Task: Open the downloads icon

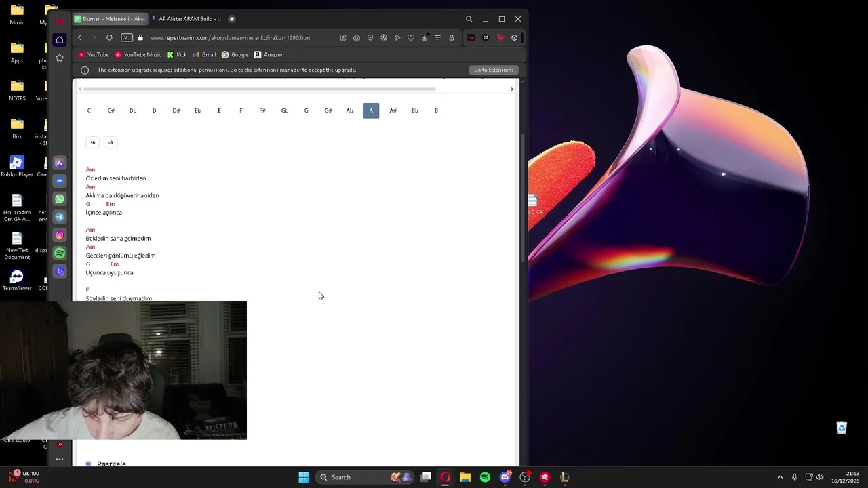Action: click(425, 37)
